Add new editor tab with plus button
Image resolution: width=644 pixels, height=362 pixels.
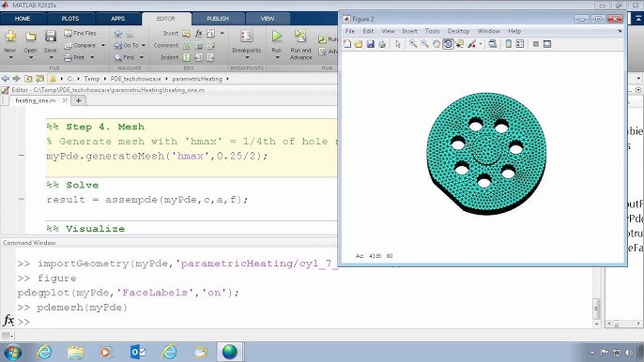click(x=79, y=100)
